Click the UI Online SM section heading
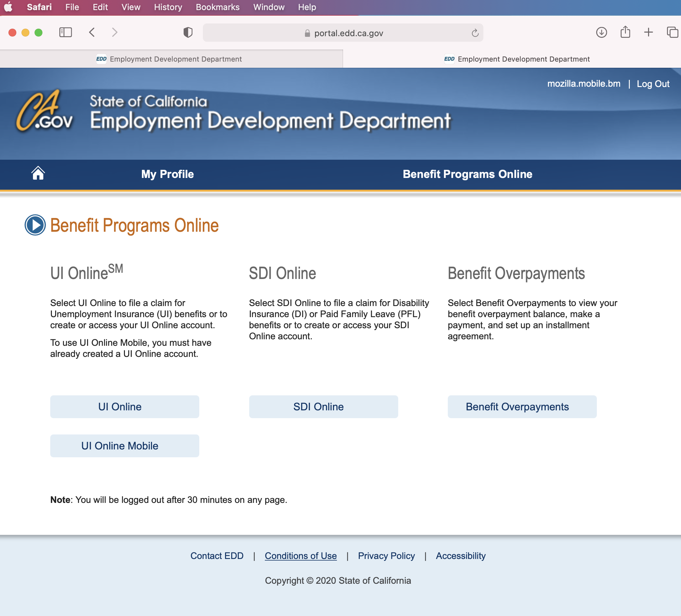The image size is (681, 616). tap(87, 272)
